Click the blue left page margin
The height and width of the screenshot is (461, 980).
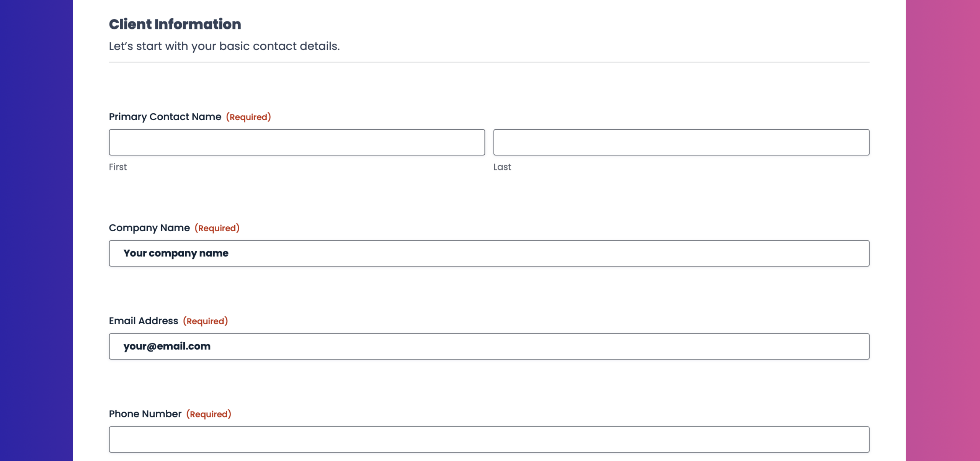[36, 230]
